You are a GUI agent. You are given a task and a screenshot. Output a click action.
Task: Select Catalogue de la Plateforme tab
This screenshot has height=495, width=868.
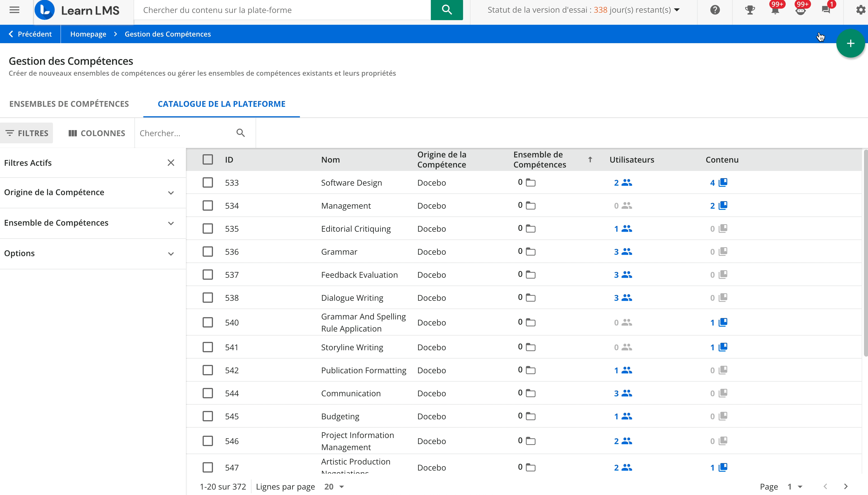[x=221, y=104]
